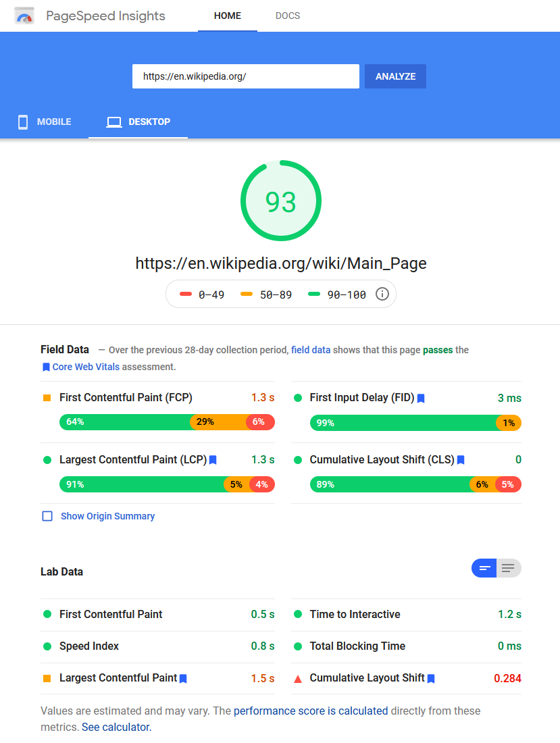Click the ANALYZE button
This screenshot has height=743, width=560.
click(x=395, y=76)
